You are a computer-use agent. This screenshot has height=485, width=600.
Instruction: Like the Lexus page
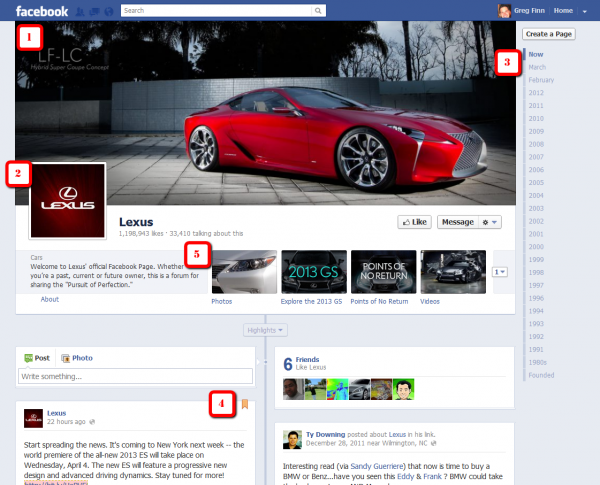pyautogui.click(x=414, y=222)
